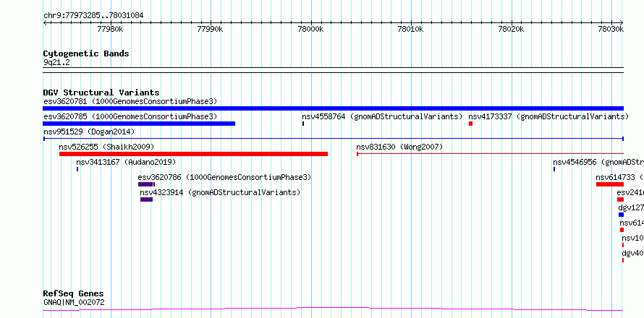Screen dimensions: 644x318
Task: Open the nsv4173337 gnomAD variant label
Action: (x=548, y=116)
